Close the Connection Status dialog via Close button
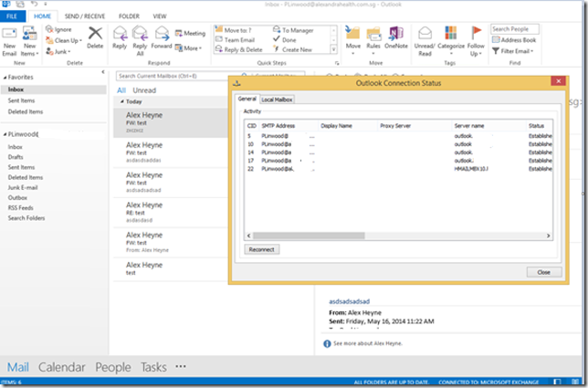 pos(544,272)
